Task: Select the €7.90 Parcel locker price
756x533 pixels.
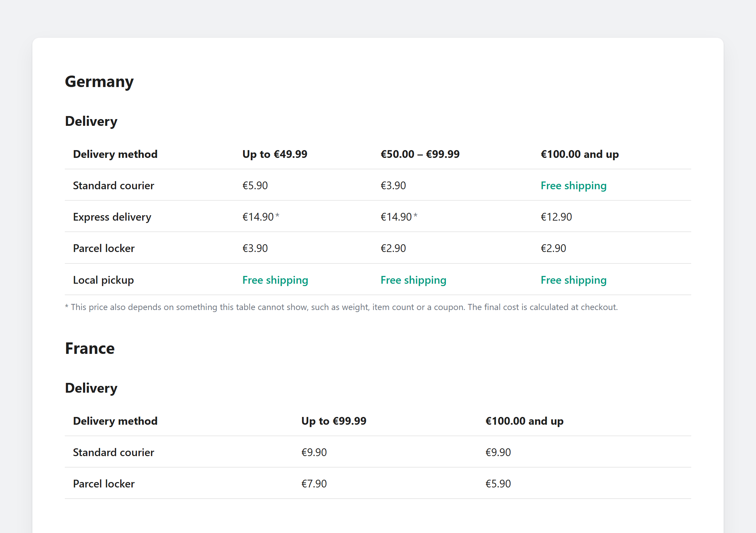Action: click(x=314, y=484)
